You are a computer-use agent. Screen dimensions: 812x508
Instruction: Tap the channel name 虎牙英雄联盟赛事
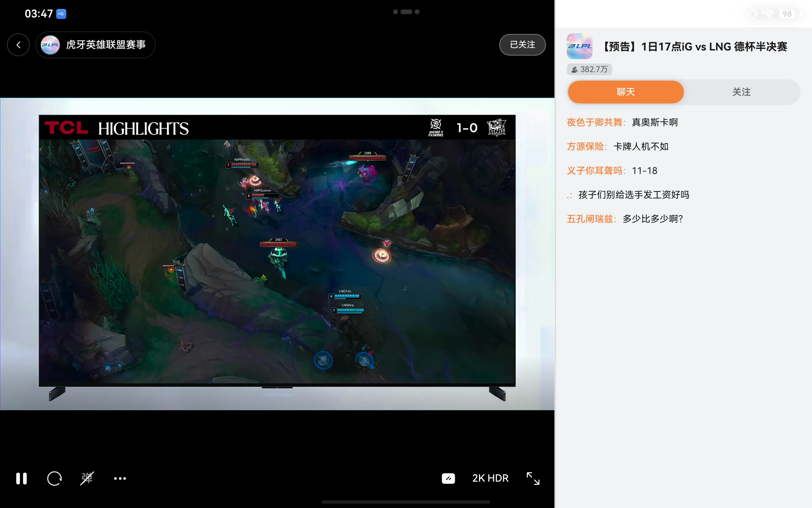[x=106, y=45]
